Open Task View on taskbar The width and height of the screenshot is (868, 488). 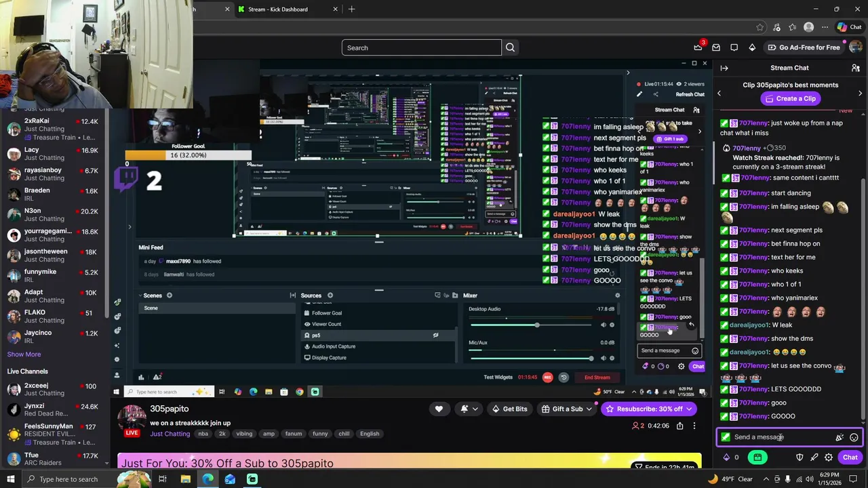(163, 479)
